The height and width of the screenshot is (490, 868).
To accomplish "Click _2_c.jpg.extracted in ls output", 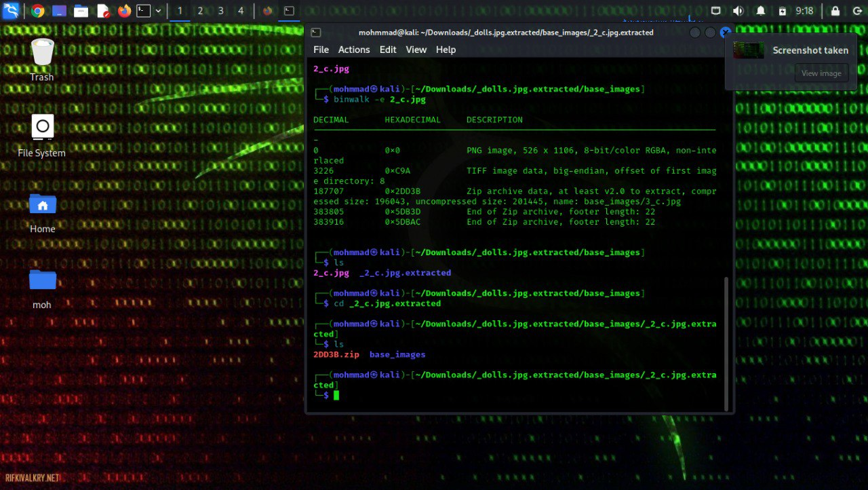I will 405,273.
